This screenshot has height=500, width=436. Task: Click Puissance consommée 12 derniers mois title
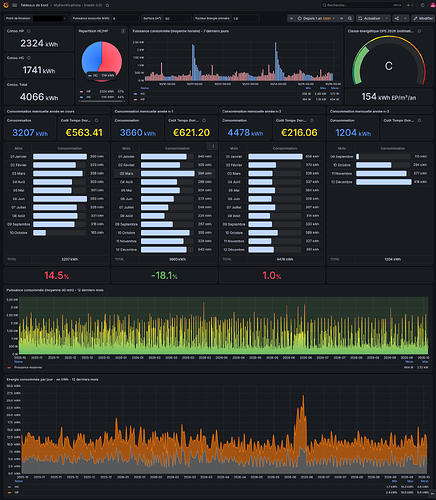point(55,290)
